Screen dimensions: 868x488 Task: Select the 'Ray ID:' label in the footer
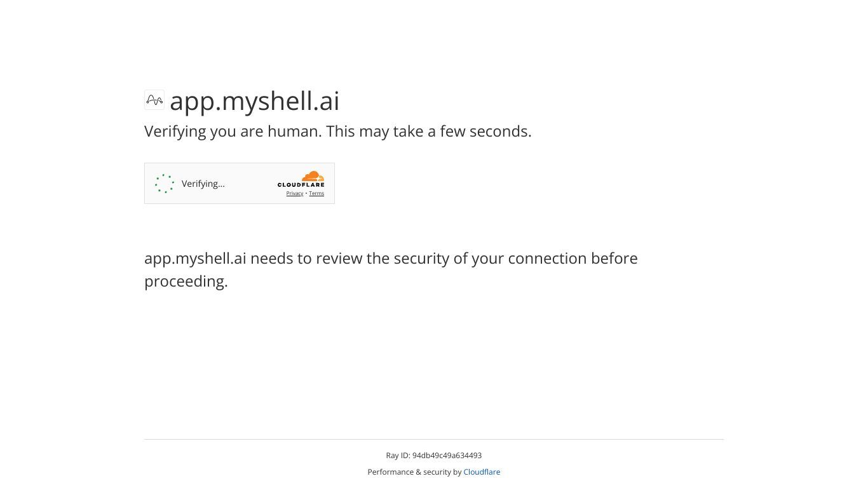398,456
